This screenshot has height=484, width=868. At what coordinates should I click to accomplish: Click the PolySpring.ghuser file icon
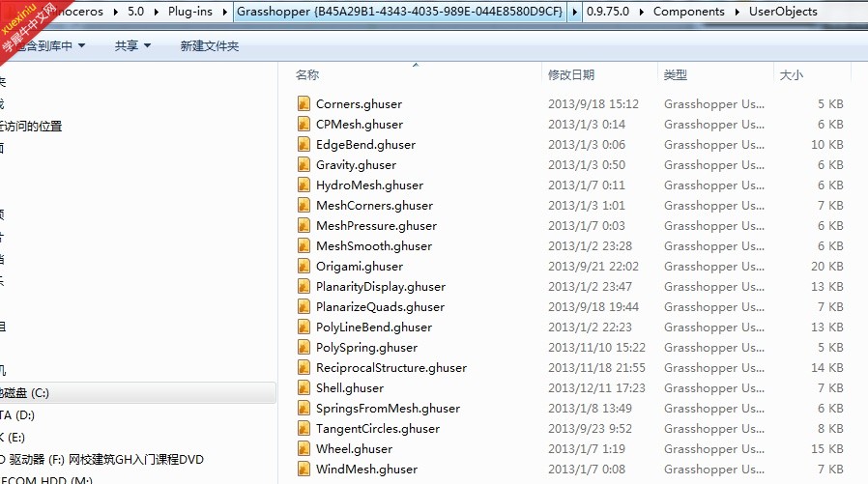pyautogui.click(x=304, y=348)
